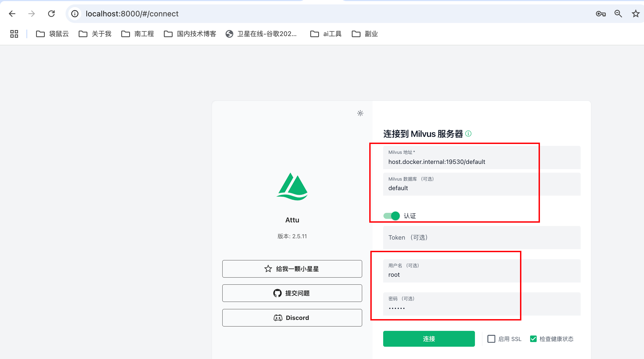This screenshot has width=644, height=359.
Task: Click the browser back arrow
Action: 12,14
